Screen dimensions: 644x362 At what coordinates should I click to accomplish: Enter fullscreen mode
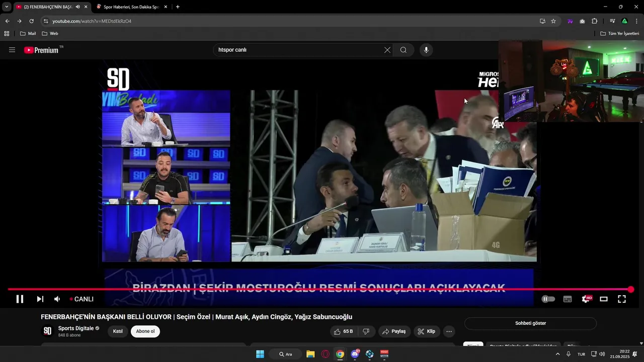coord(622,299)
